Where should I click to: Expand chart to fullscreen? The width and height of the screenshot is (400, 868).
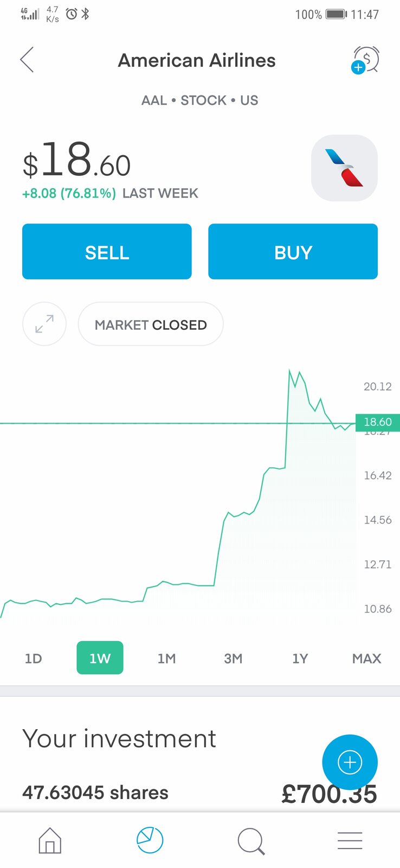point(44,324)
